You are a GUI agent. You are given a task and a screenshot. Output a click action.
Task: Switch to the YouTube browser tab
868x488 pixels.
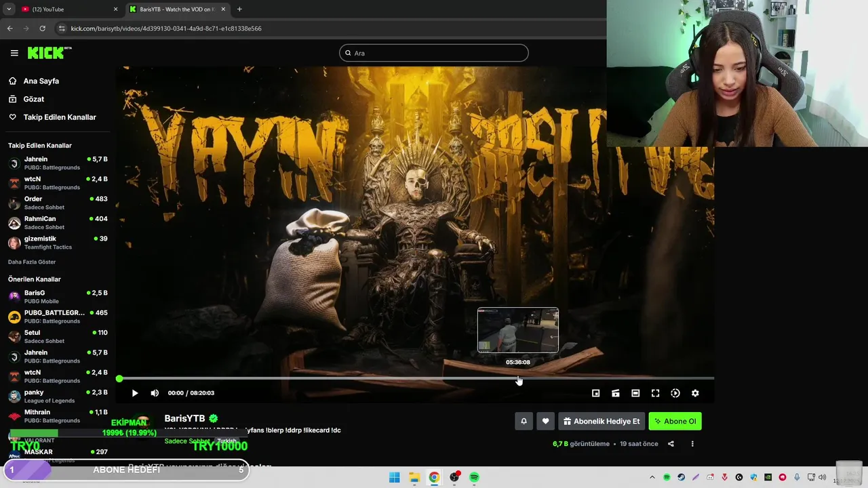[x=68, y=9]
